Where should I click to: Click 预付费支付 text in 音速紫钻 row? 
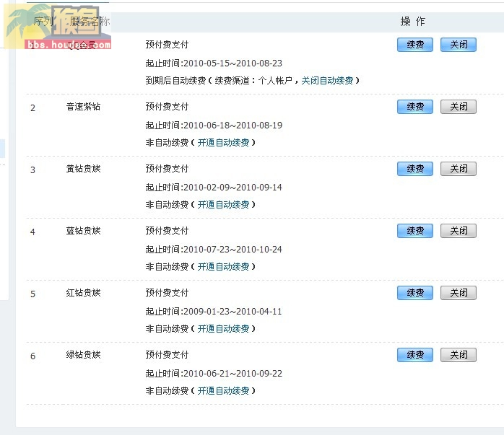[x=167, y=107]
